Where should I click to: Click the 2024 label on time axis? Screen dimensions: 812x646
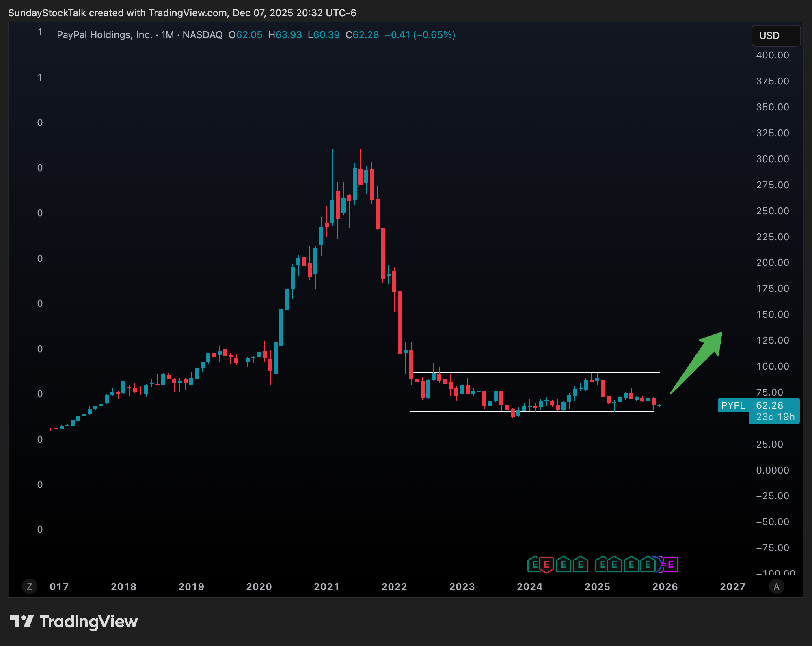pyautogui.click(x=529, y=587)
